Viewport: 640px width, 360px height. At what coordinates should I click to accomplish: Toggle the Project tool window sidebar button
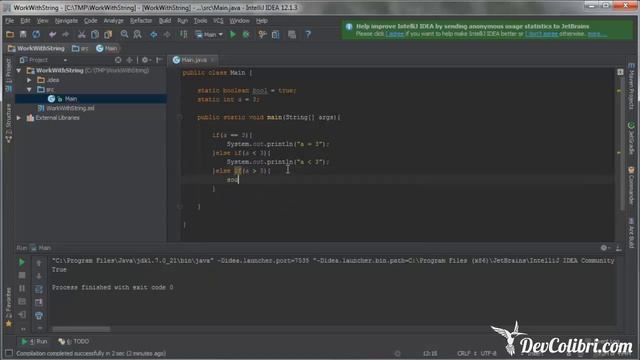click(8, 76)
